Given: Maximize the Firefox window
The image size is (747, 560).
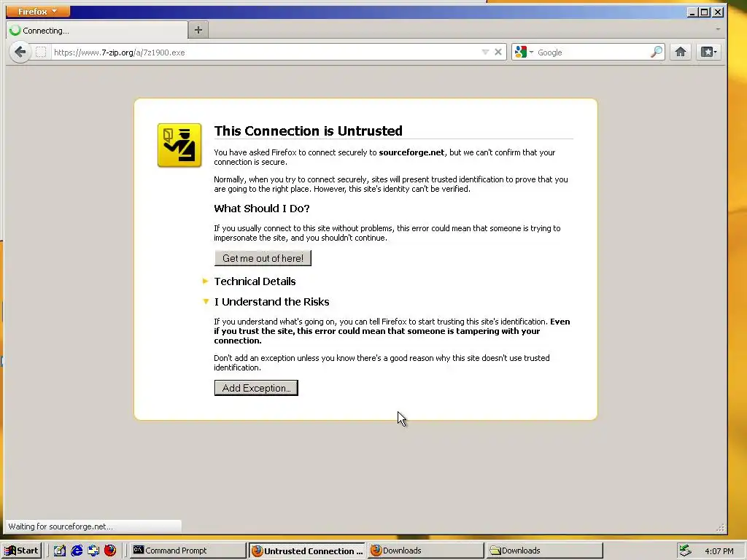Looking at the screenshot, I should pyautogui.click(x=705, y=12).
